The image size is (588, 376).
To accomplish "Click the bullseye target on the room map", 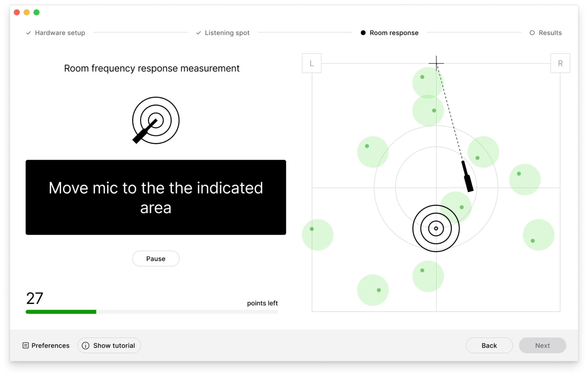I will pos(436,228).
